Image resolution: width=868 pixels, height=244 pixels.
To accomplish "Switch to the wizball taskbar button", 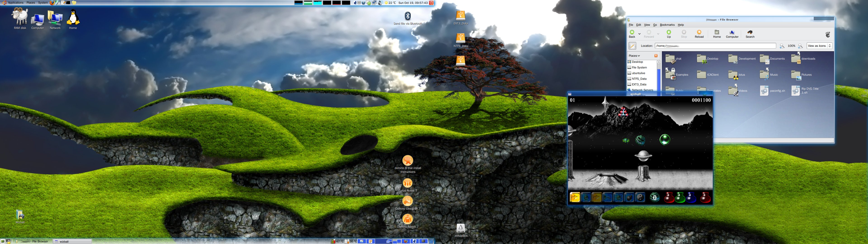I will (x=72, y=241).
